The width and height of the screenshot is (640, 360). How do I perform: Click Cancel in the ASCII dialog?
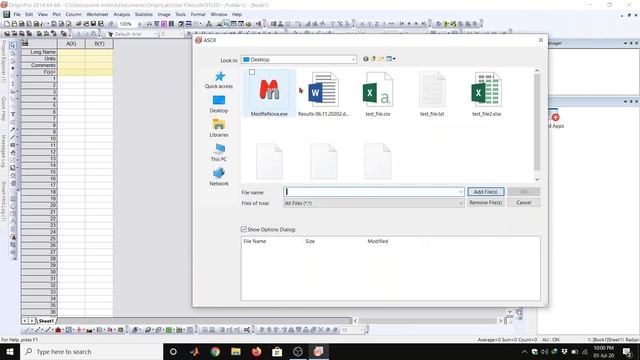click(524, 203)
